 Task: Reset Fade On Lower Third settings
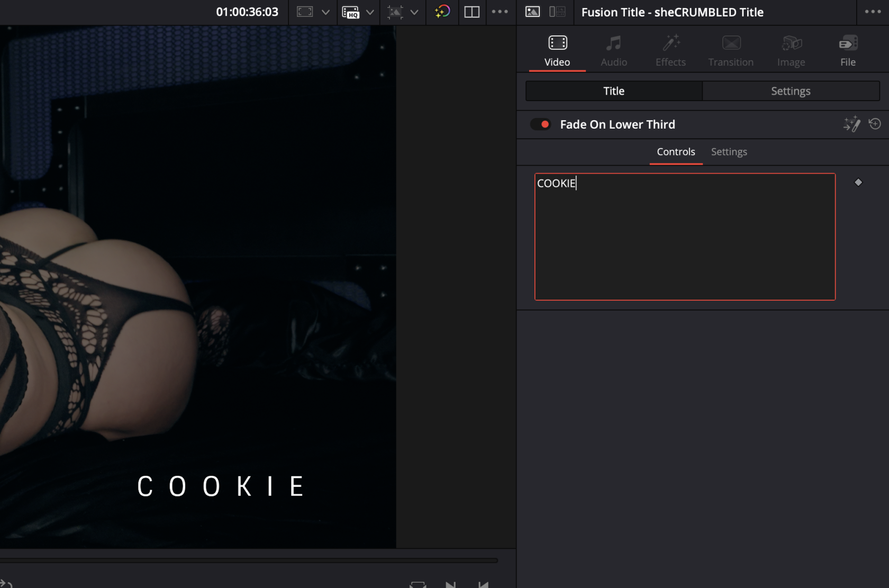point(875,124)
